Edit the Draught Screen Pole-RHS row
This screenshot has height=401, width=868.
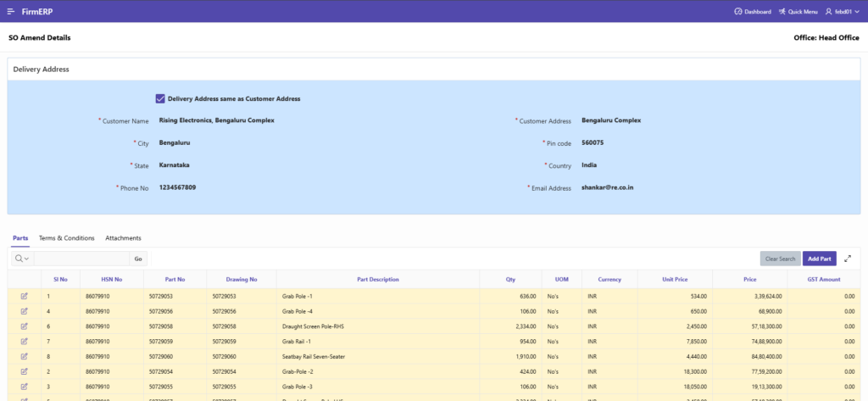pyautogui.click(x=25, y=326)
